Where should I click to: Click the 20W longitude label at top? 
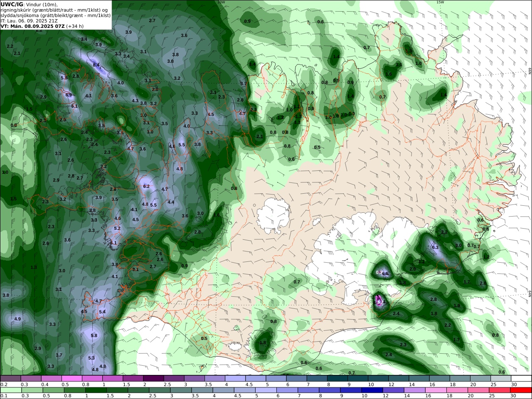point(221,2)
